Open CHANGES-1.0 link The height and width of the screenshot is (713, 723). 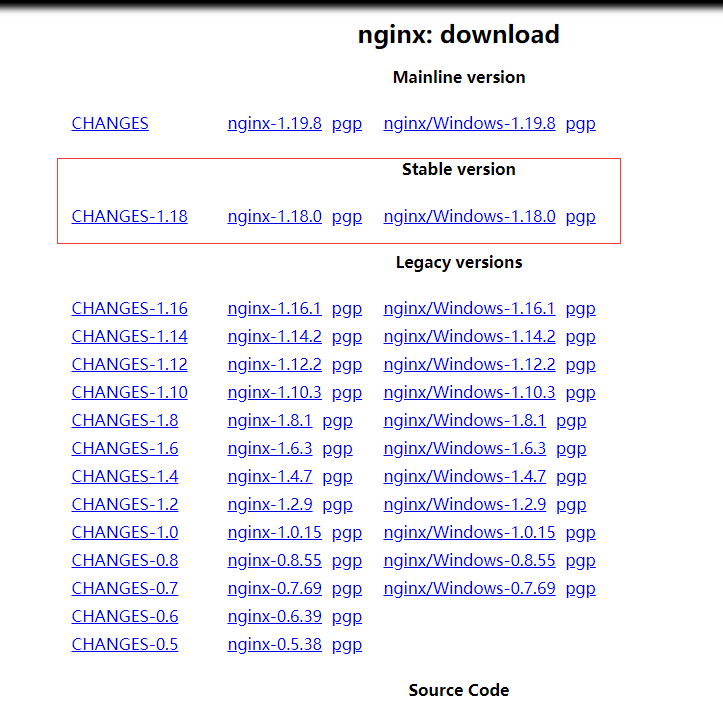click(124, 532)
